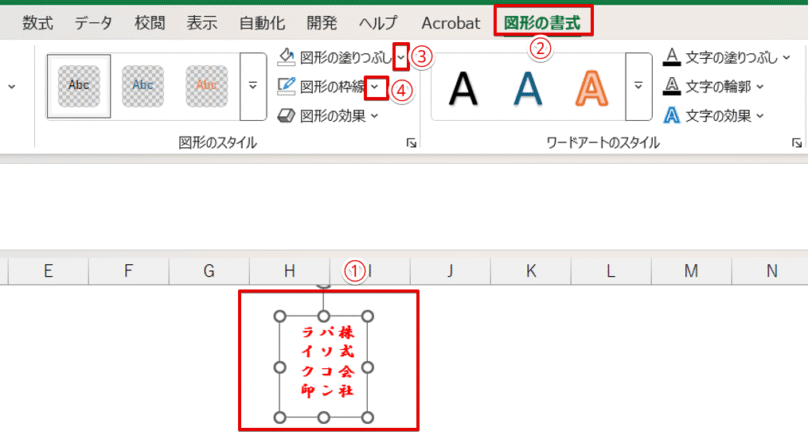Screen dimensions: 812x439
Task: Open the 図形の書式 tab
Action: pos(542,23)
